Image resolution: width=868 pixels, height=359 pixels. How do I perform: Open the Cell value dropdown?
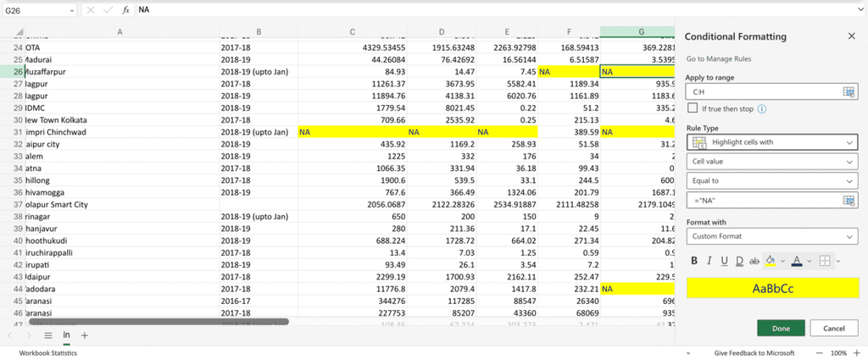coord(771,162)
